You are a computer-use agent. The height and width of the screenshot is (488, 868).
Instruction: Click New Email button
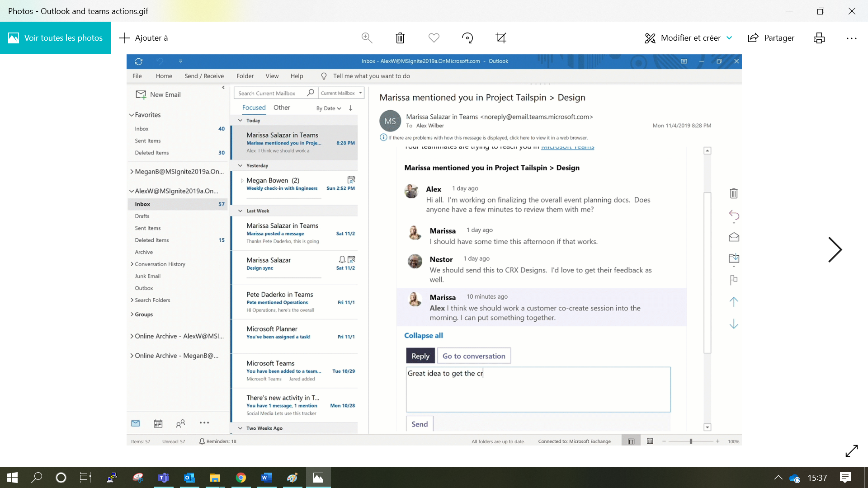click(158, 94)
